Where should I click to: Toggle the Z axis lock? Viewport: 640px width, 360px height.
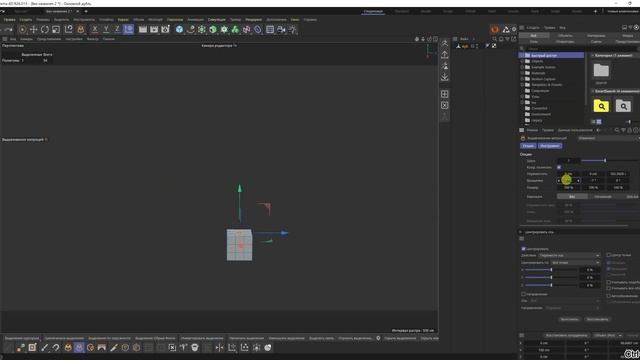(x=117, y=29)
